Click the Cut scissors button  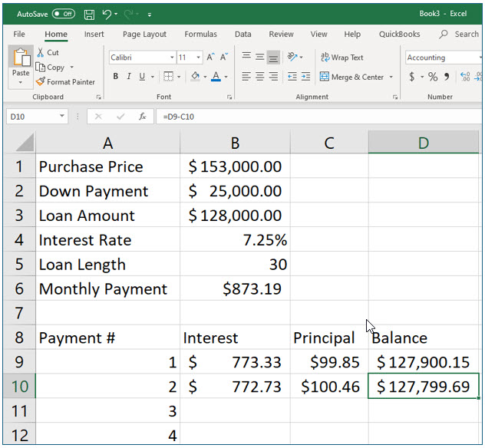(48, 53)
